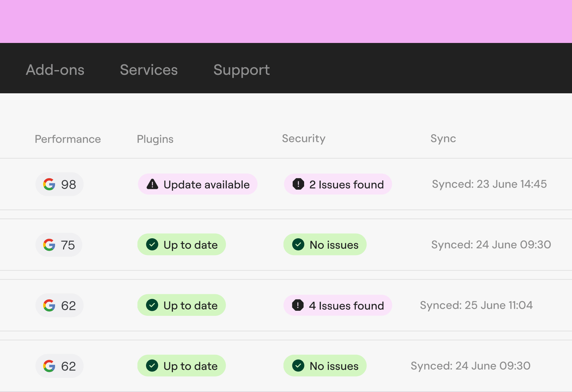Click the checkmark icon in the 75 row's Up to date badge

click(152, 244)
